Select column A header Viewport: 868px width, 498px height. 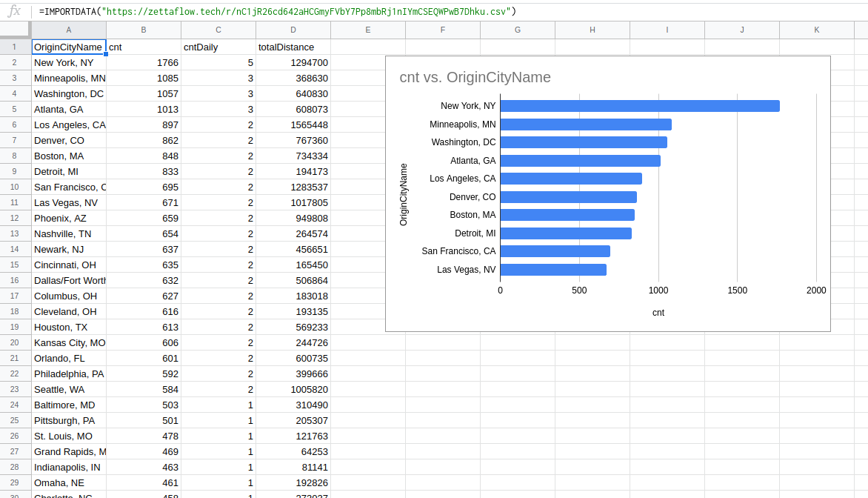68,30
